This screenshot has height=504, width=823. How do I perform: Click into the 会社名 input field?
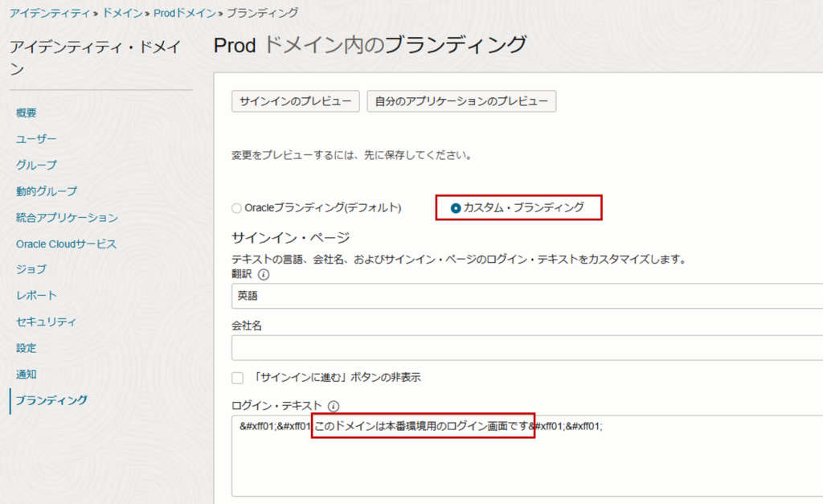tap(527, 347)
